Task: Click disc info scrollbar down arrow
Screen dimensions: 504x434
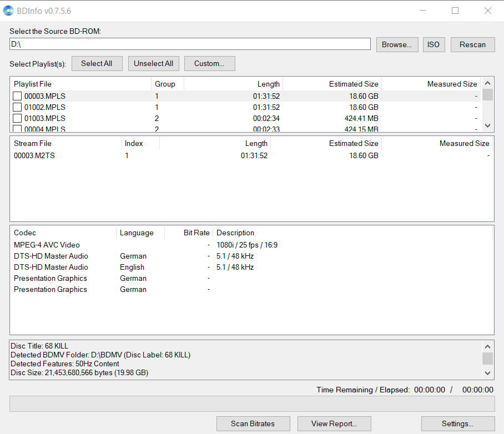Action: pos(487,374)
